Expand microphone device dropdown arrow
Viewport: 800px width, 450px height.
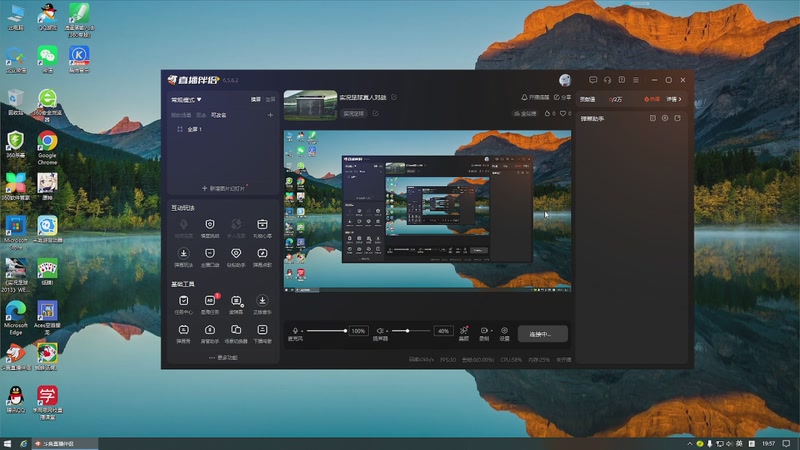302,331
